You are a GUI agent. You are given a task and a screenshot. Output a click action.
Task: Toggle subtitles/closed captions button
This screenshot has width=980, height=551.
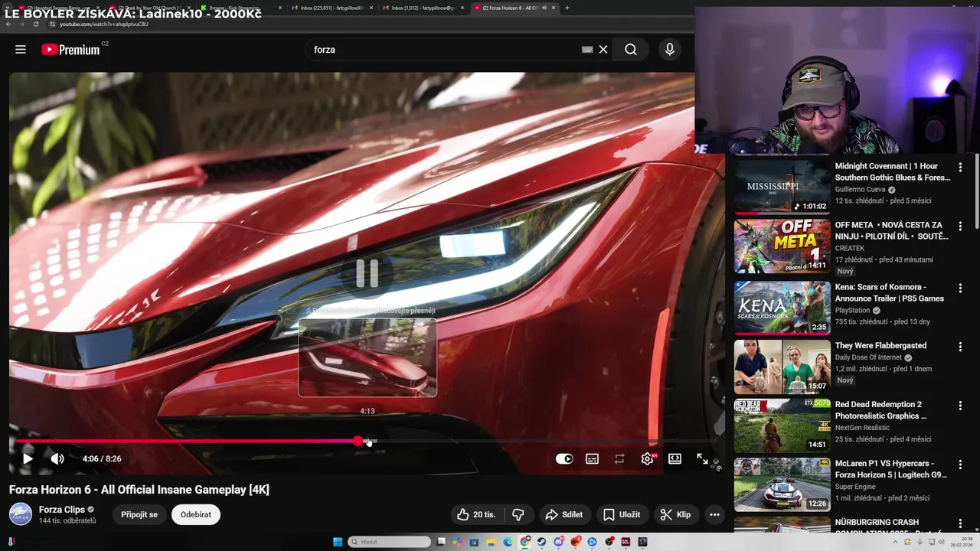592,458
